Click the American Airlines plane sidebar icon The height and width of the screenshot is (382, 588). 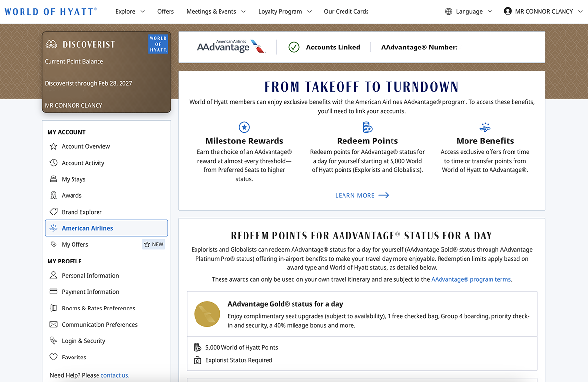pos(54,228)
